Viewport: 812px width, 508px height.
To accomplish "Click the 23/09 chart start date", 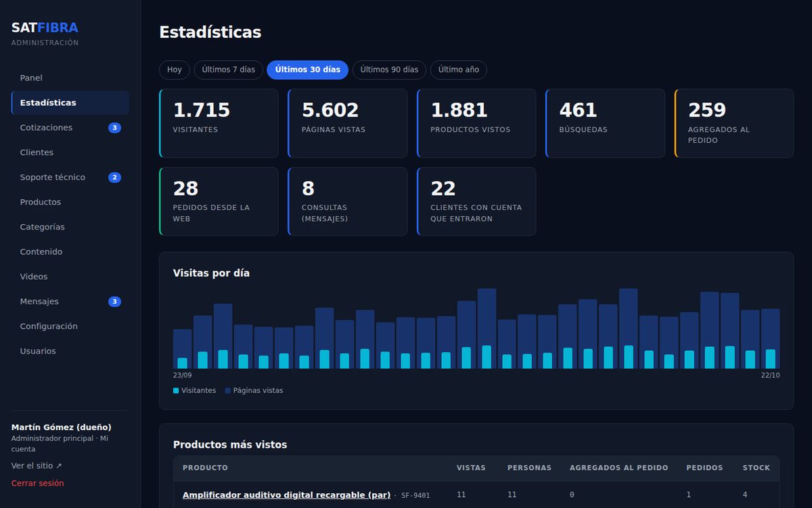I will (x=183, y=375).
